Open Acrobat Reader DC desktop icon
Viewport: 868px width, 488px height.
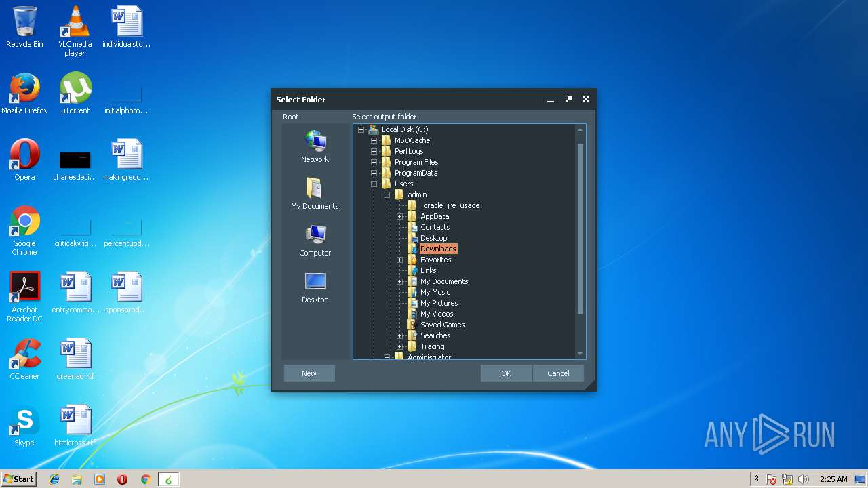pyautogui.click(x=24, y=297)
